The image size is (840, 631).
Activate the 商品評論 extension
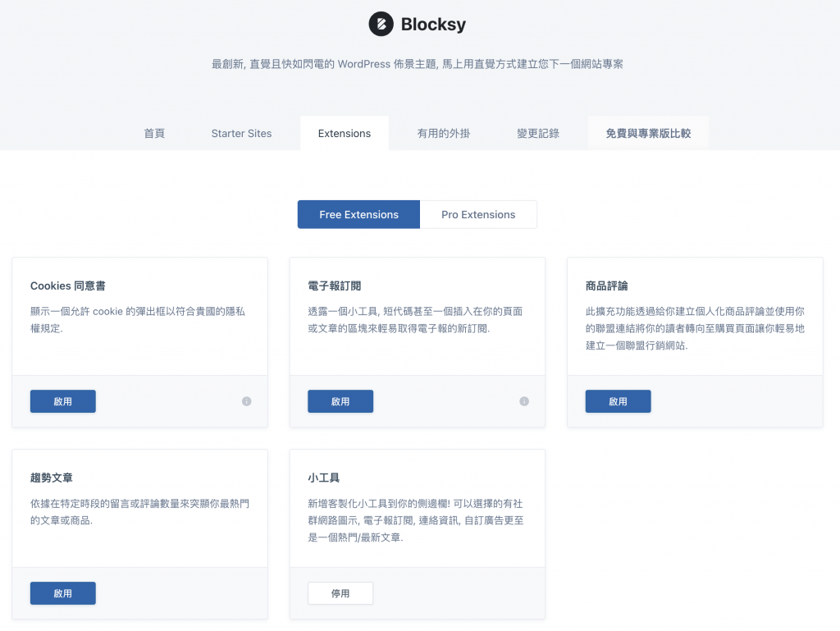coord(618,401)
